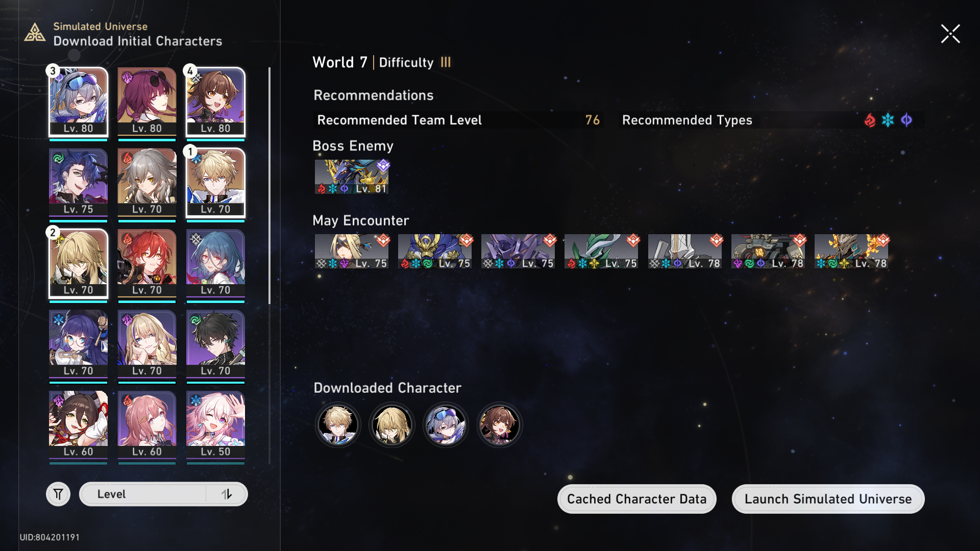Select the blue-haired Lv. 75 wind character
Screen dimensions: 980x551
click(79, 183)
